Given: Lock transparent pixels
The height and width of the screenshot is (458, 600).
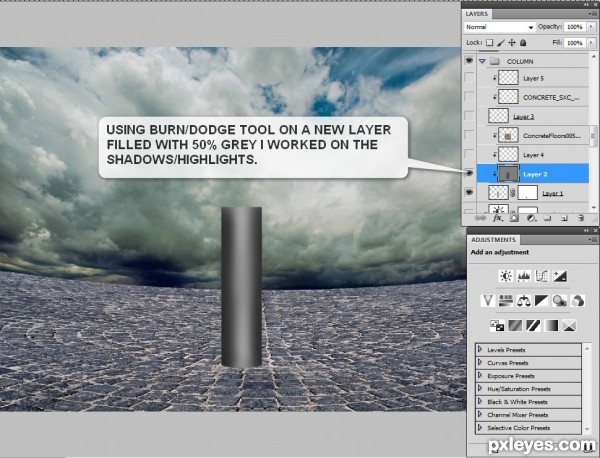Looking at the screenshot, I should coord(489,42).
